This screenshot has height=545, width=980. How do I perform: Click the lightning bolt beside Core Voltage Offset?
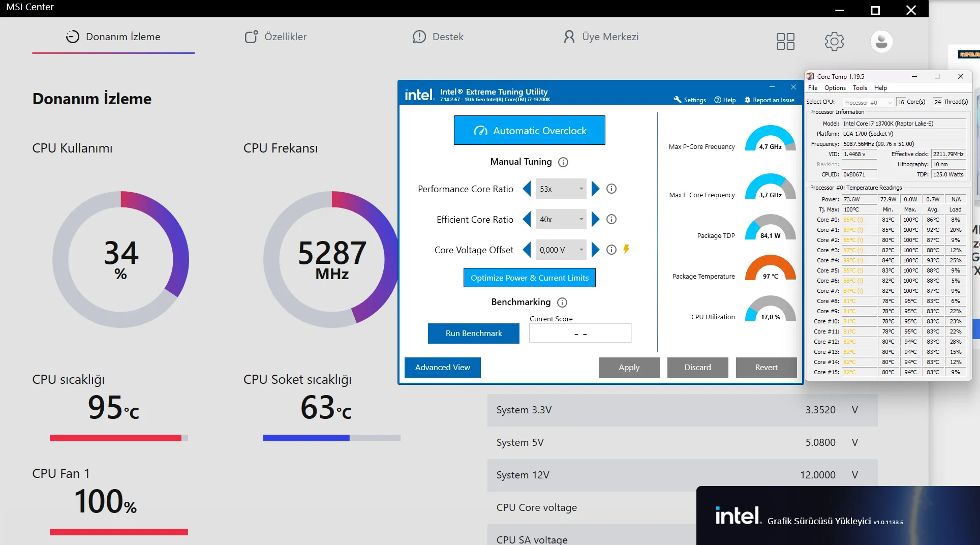click(626, 249)
